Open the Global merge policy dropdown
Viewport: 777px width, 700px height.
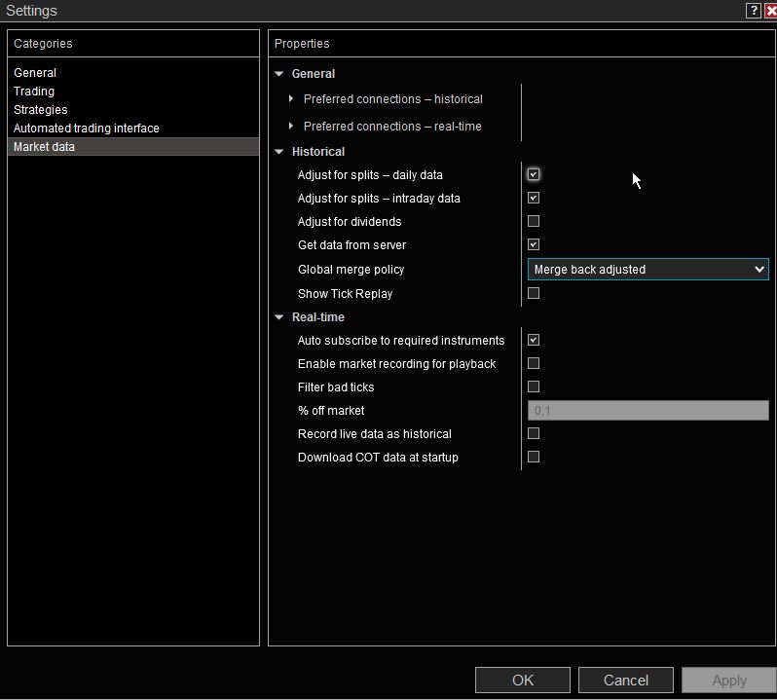tap(647, 270)
